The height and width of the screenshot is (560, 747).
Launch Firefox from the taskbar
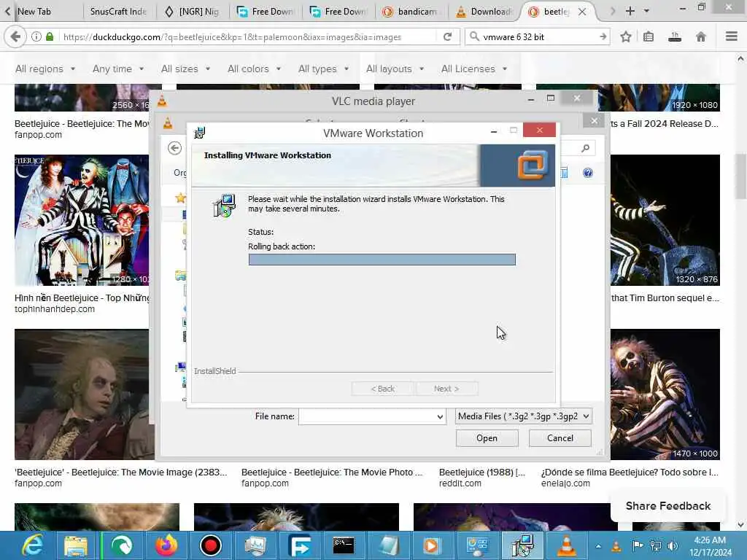tap(166, 545)
